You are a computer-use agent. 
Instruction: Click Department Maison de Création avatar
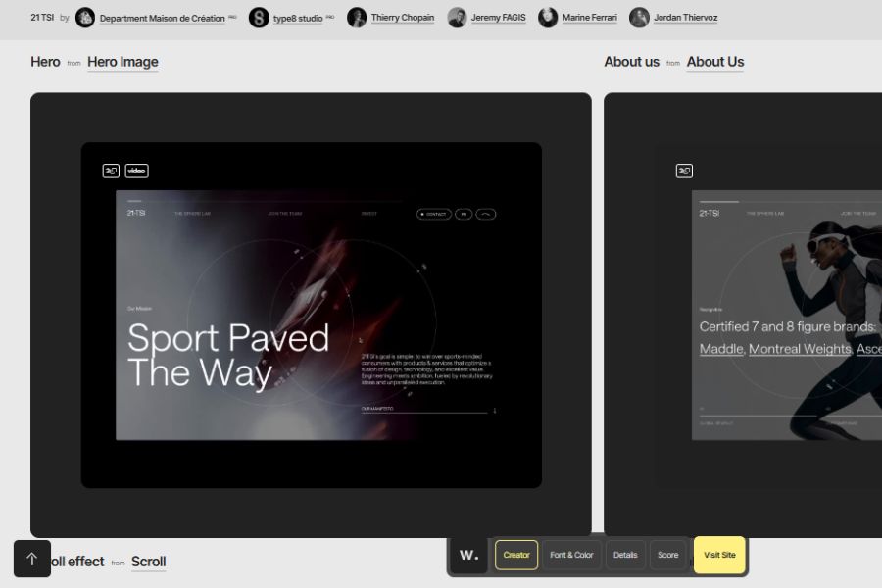(85, 18)
